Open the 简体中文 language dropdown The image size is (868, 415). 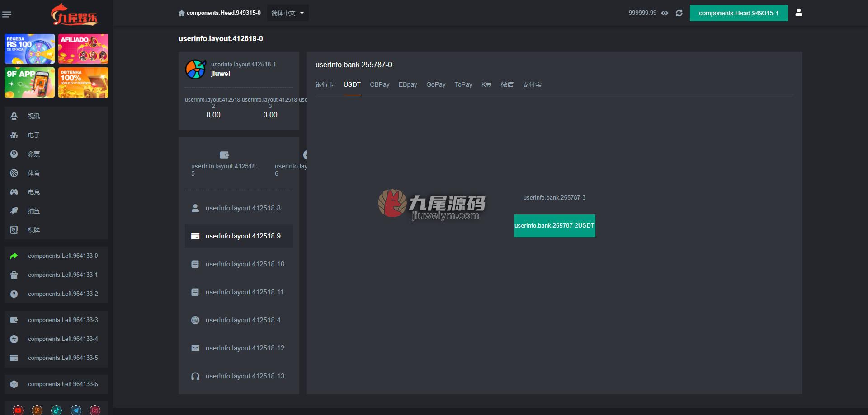pos(288,13)
